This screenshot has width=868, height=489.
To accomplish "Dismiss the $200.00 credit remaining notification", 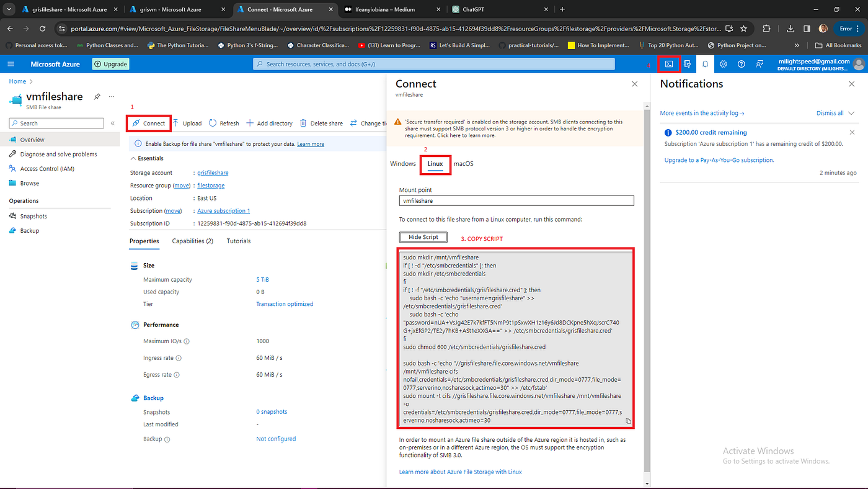I will (852, 132).
